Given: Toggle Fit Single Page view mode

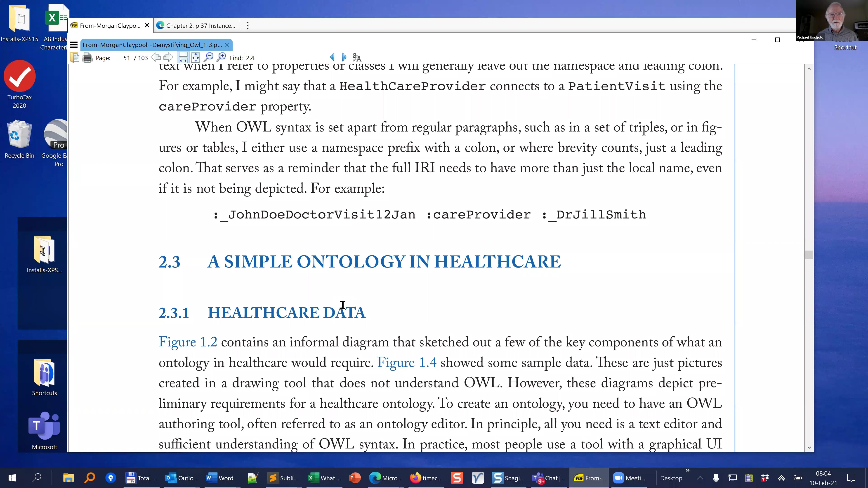Looking at the screenshot, I should (196, 57).
